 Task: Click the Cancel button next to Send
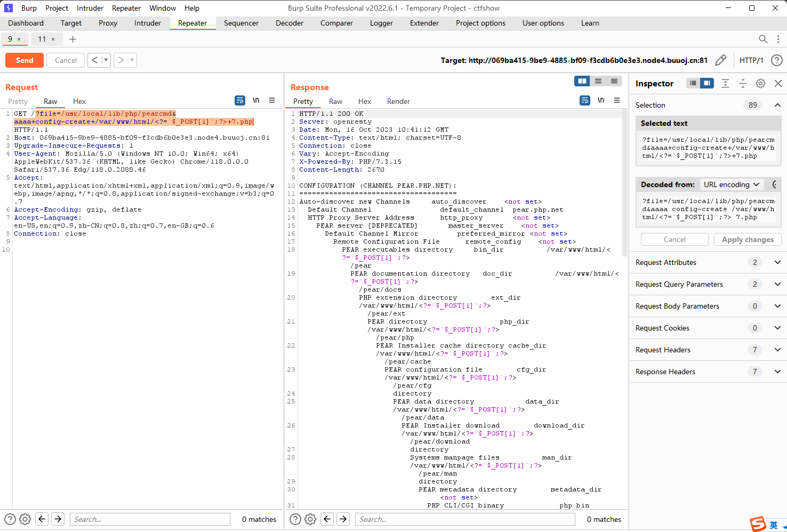66,60
